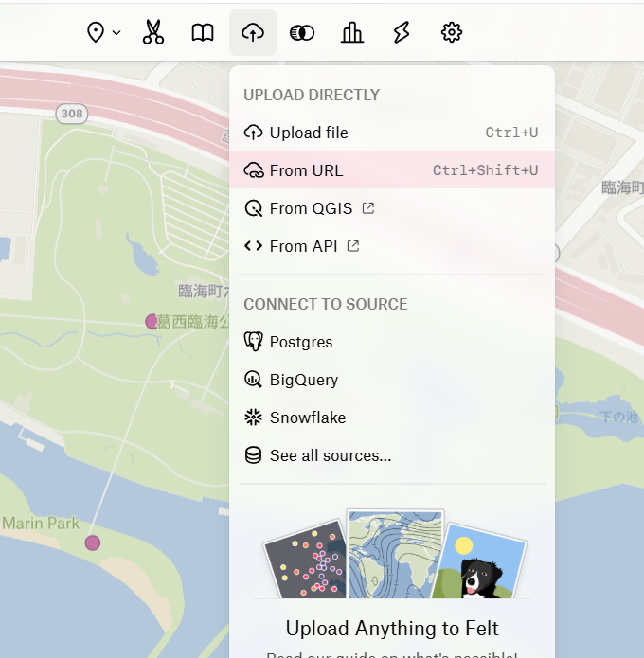Connect to BigQuery source
The image size is (644, 658).
pyautogui.click(x=392, y=380)
